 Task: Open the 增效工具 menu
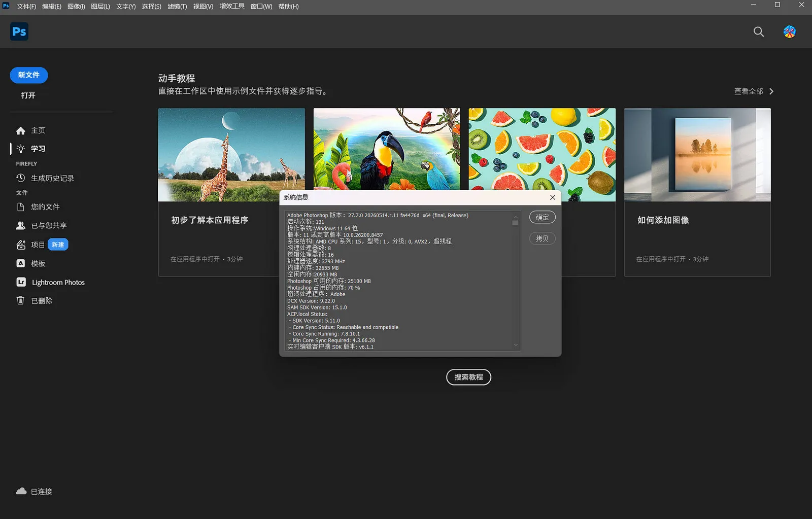[232, 7]
